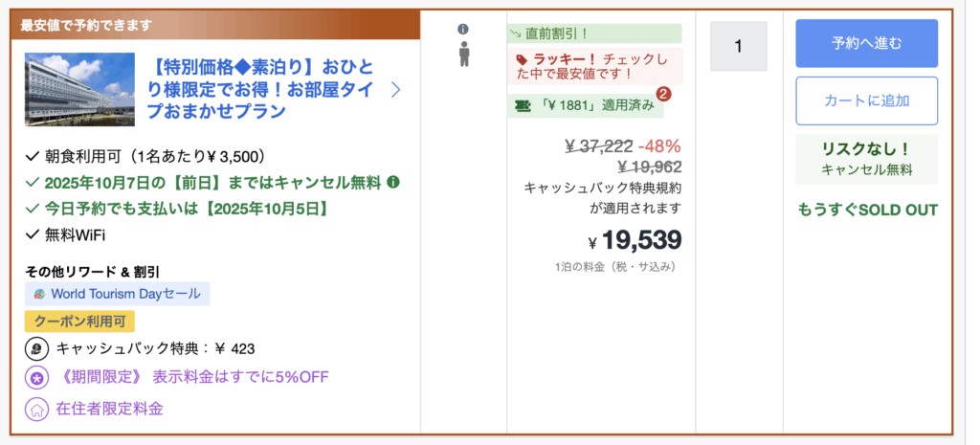Click the cashback coin icon
The height and width of the screenshot is (445, 980).
pos(36,348)
